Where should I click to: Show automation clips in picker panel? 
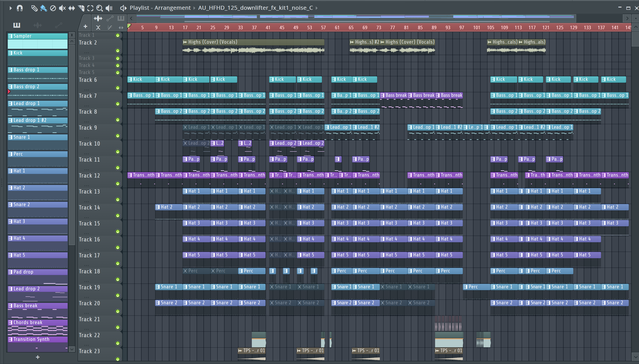59,25
